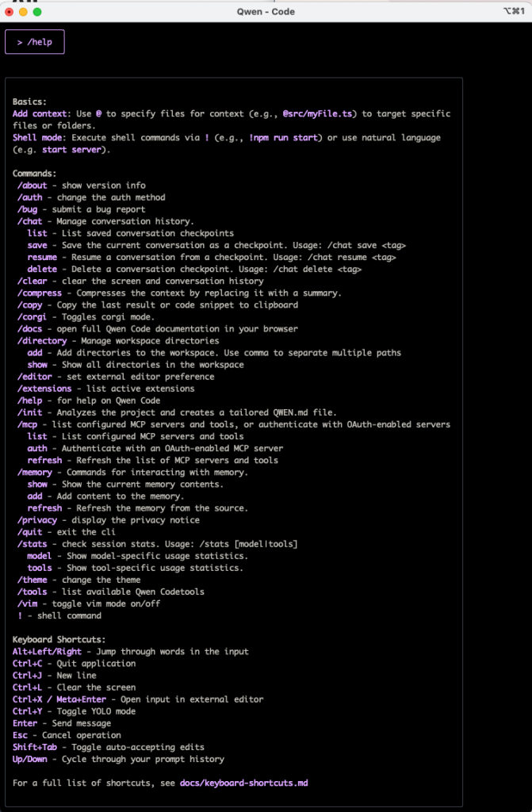Click the /docs command entry

[x=29, y=329]
